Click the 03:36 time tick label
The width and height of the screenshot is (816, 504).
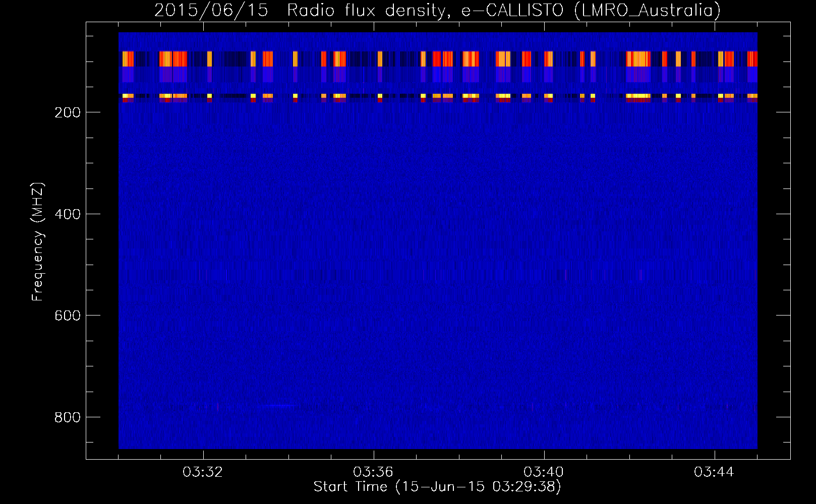373,472
